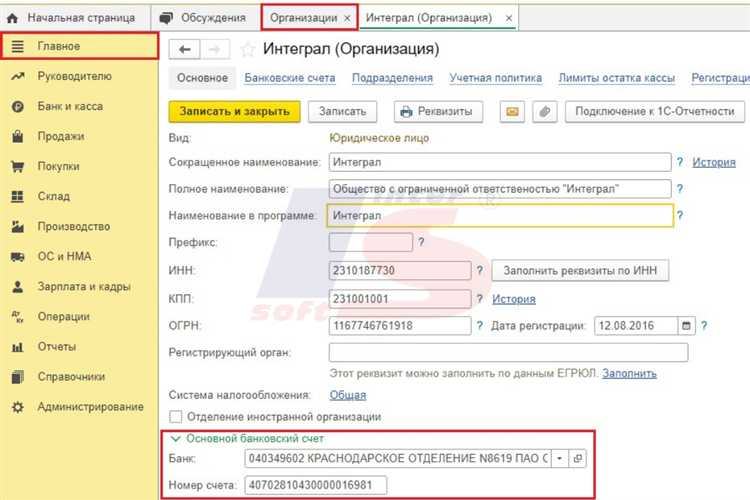Click the Сокращенное наименование input field
This screenshot has width=750, height=500.
tap(500, 162)
